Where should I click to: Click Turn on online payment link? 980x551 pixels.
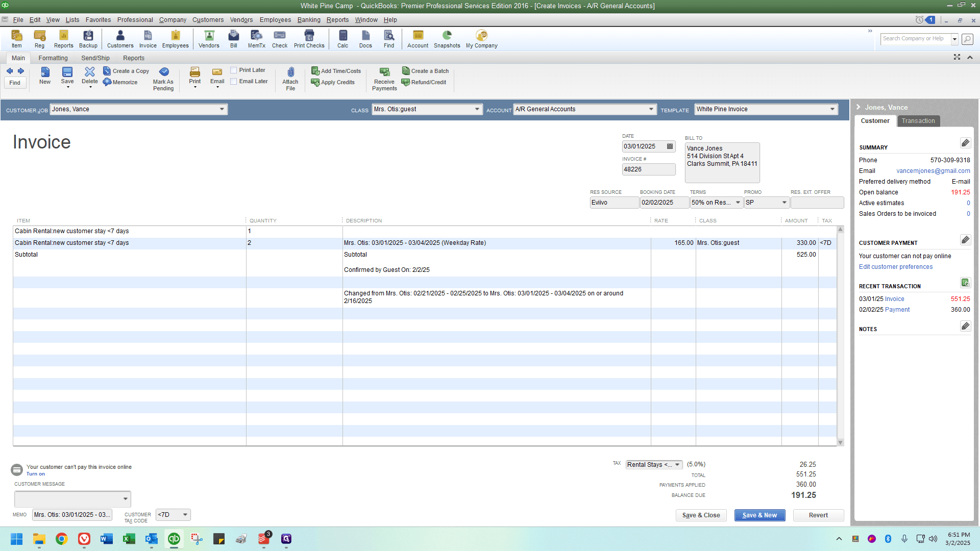(x=36, y=474)
